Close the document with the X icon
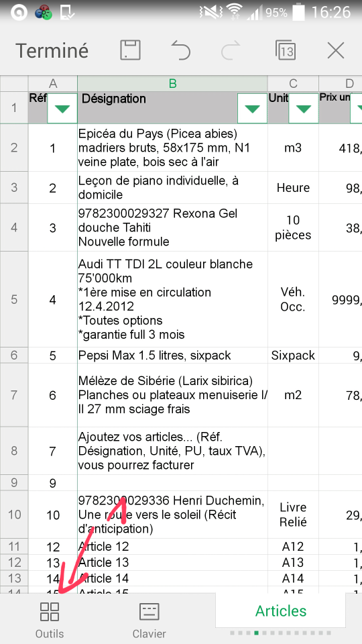The image size is (362, 644). (336, 51)
